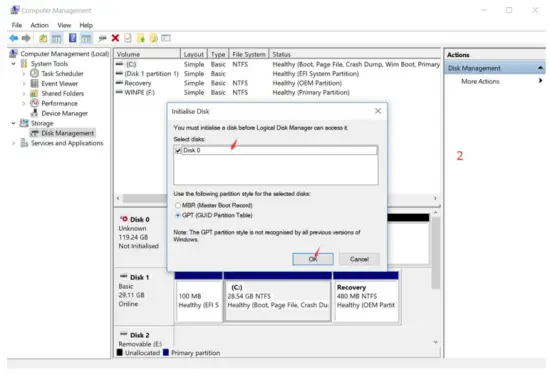Open the Action menu
Viewport: 550px width, 375px height.
click(39, 25)
